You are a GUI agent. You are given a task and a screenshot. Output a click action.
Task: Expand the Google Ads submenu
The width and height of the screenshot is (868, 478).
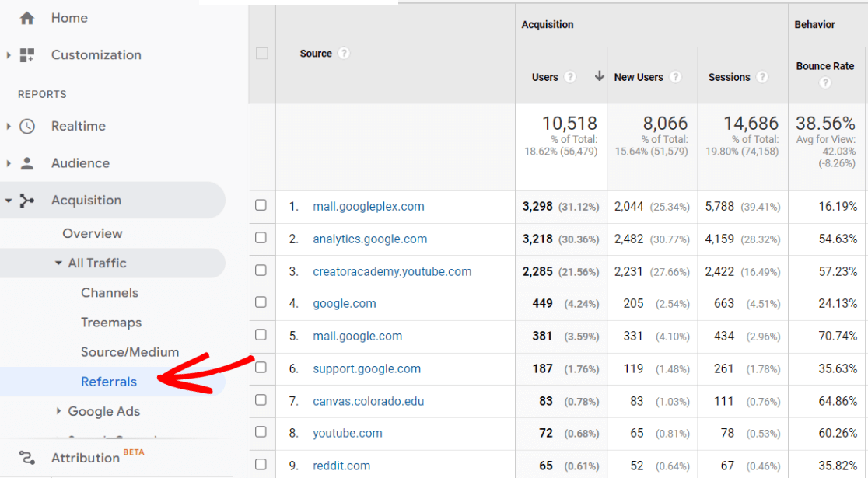tap(58, 411)
